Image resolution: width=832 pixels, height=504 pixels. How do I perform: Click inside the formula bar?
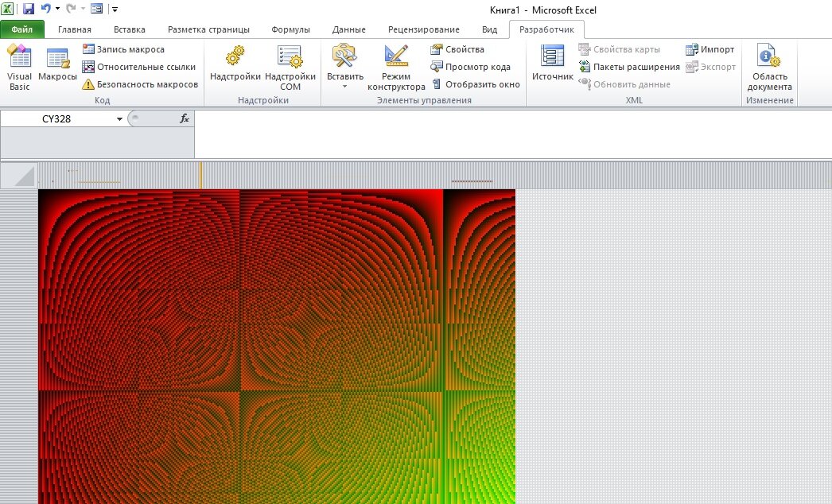(513, 134)
